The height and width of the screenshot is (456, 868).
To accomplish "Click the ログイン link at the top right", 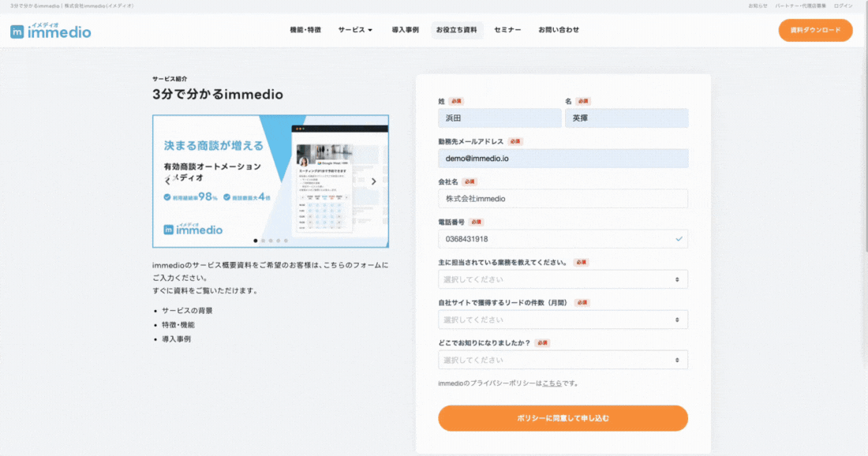I will pyautogui.click(x=843, y=6).
